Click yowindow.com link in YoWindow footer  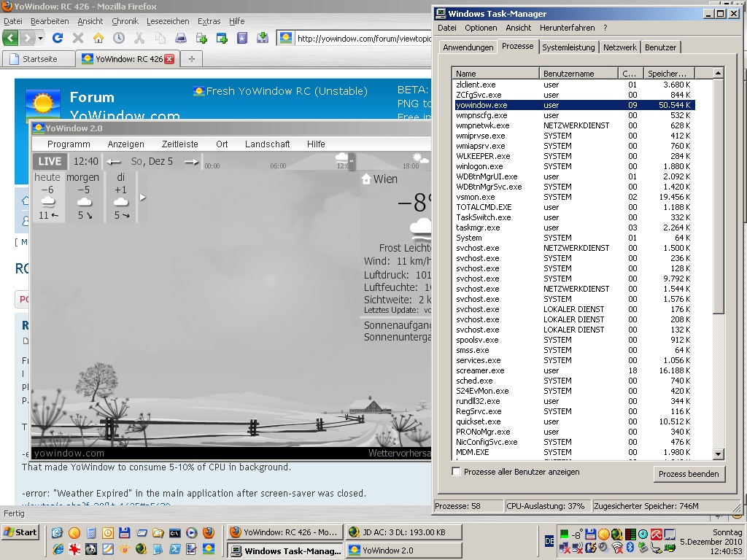click(x=69, y=454)
